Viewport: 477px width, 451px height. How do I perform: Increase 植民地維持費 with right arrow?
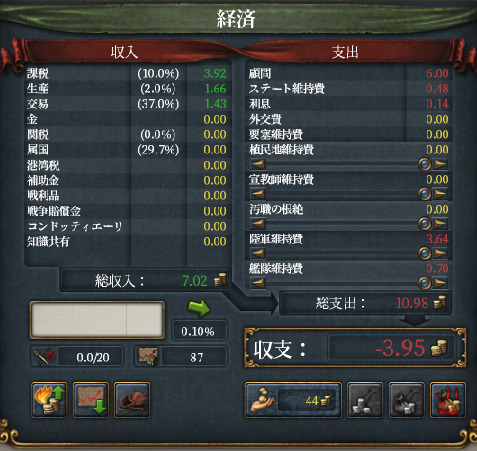440,164
